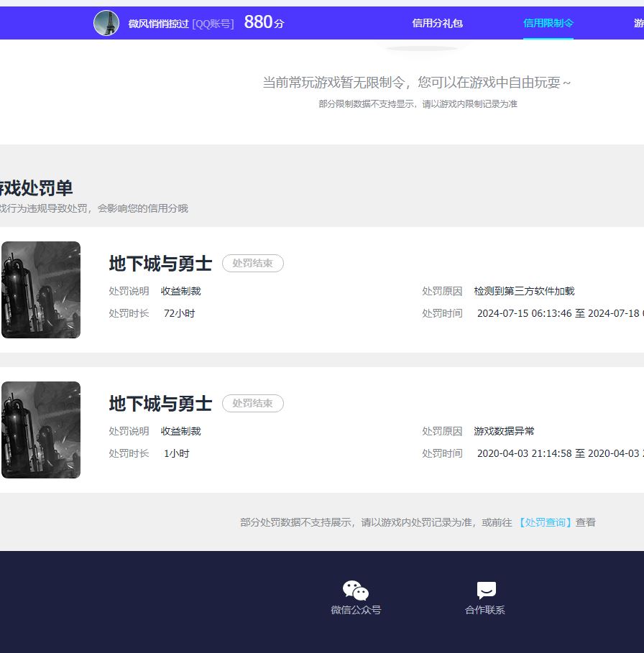
Task: Open 地下城与勇士 title with third-party software reason
Action: [160, 264]
